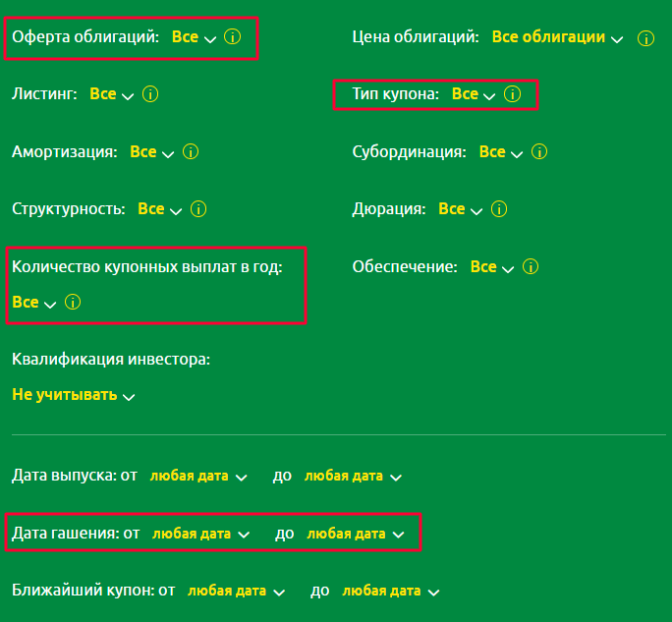Pick Ближайший купон start date
672x622 pixels.
[237, 592]
